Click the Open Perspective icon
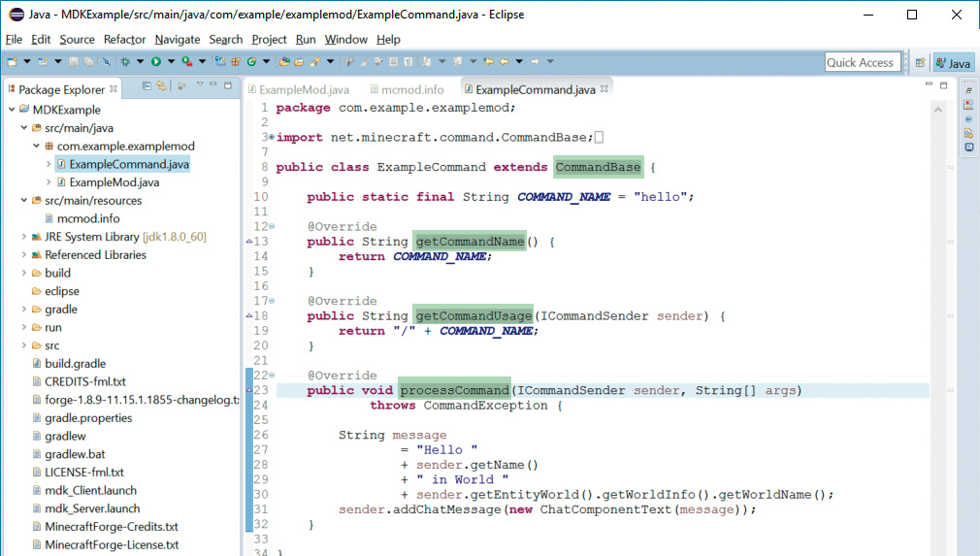The height and width of the screenshot is (556, 980). (920, 63)
